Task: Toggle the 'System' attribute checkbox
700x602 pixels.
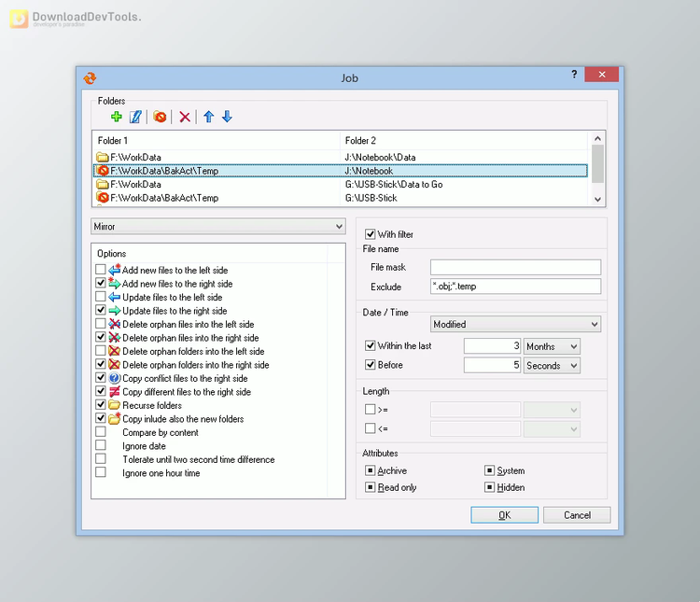Action: pyautogui.click(x=489, y=470)
